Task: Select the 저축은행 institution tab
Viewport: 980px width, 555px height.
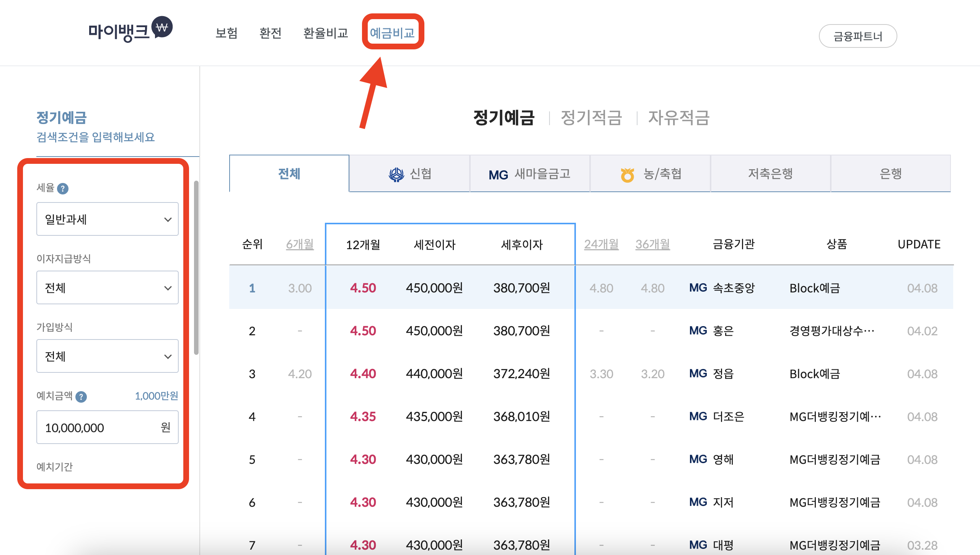Action: pyautogui.click(x=770, y=174)
